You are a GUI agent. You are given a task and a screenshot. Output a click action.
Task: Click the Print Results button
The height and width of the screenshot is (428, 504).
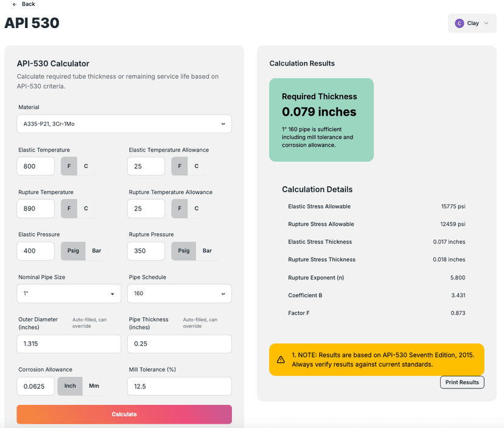[462, 382]
